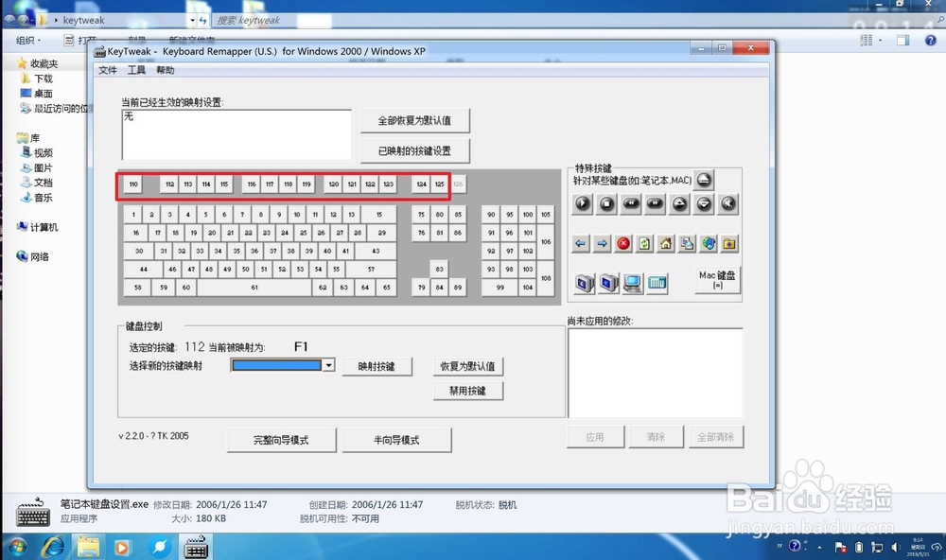The width and height of the screenshot is (946, 560).
Task: Select key 110 on the keyboard layout
Action: pos(133,184)
